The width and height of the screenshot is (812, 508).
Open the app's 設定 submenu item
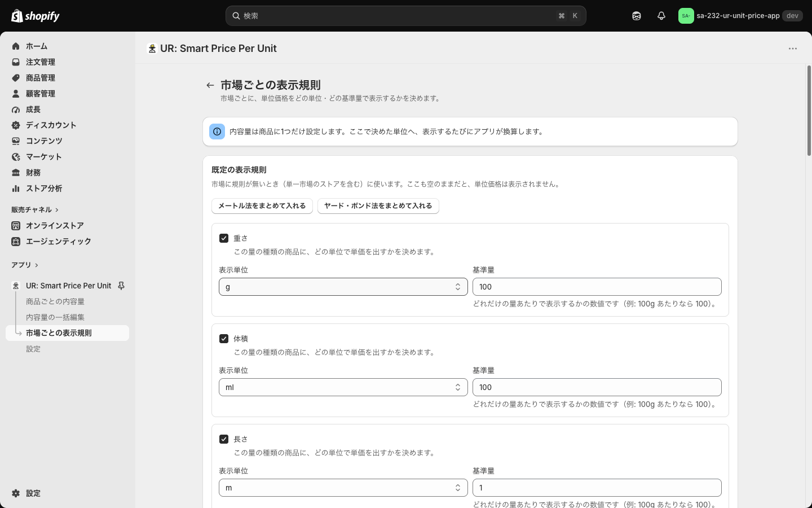(33, 349)
